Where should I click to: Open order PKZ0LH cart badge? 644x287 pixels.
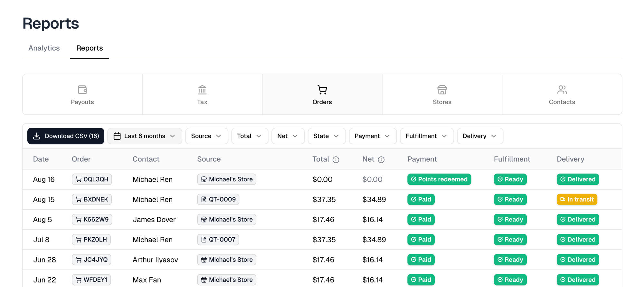91,240
